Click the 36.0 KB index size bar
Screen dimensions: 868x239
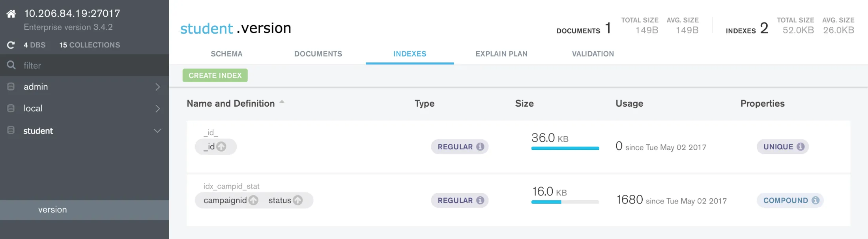[565, 149]
